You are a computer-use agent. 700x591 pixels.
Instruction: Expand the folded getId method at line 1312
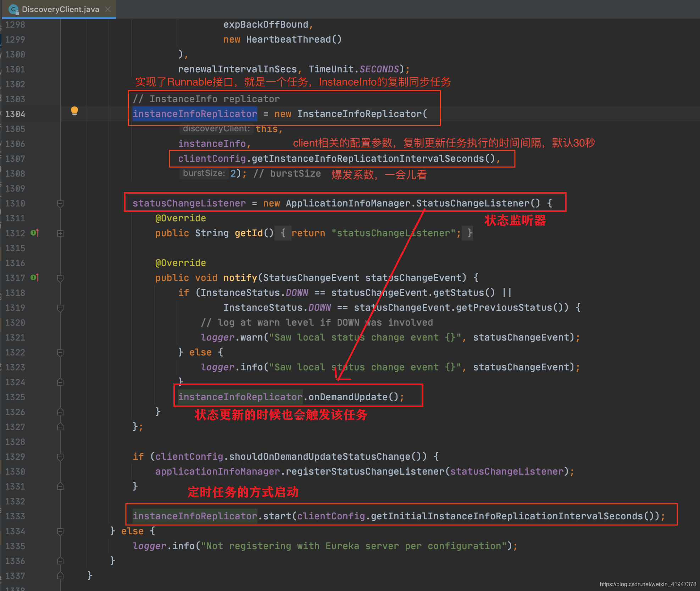[x=60, y=233]
